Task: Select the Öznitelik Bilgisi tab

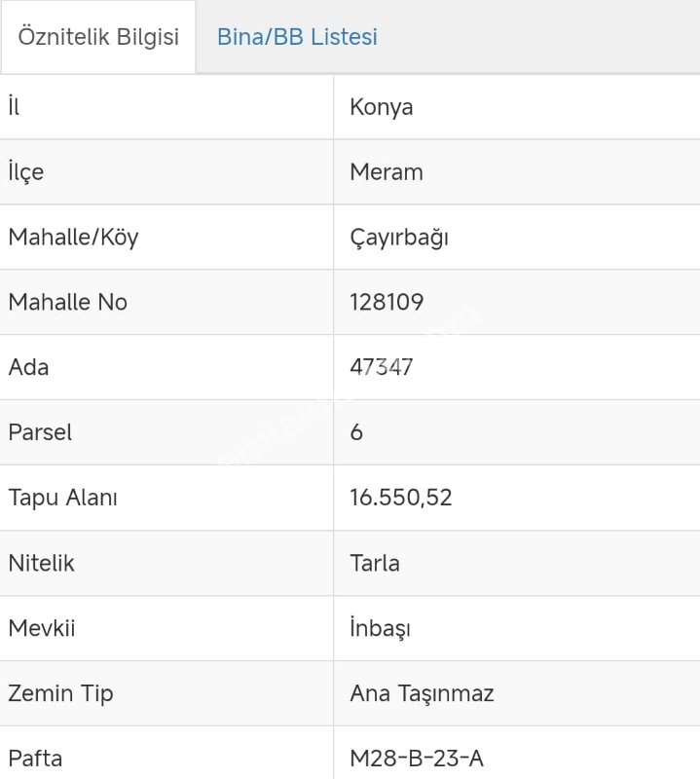Action: [98, 37]
